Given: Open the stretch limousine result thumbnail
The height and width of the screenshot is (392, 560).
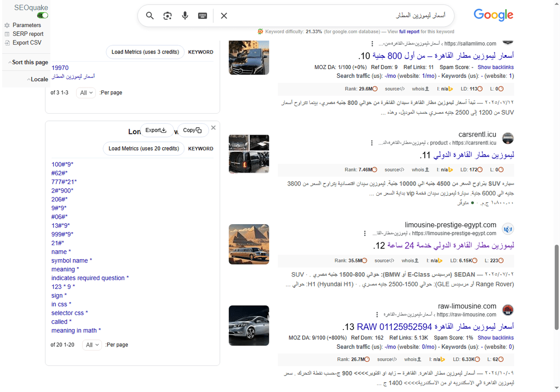Looking at the screenshot, I should 249,244.
